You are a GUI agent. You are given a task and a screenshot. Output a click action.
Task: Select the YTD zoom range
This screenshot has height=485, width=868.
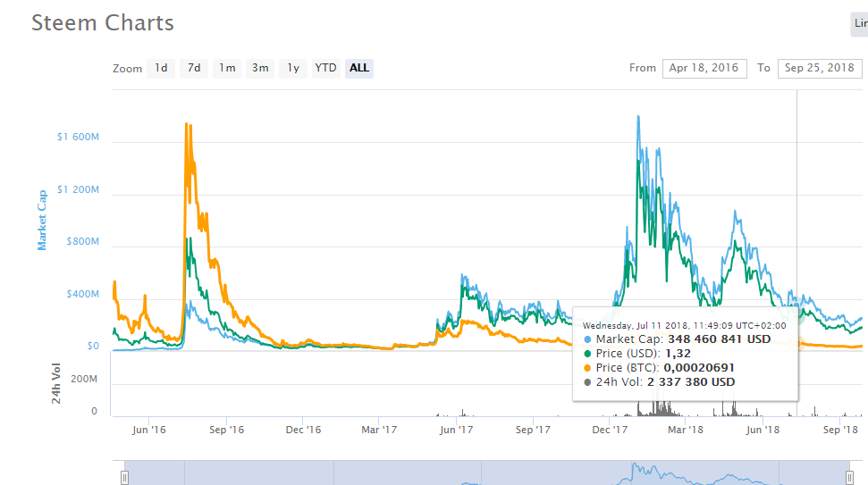click(x=326, y=68)
